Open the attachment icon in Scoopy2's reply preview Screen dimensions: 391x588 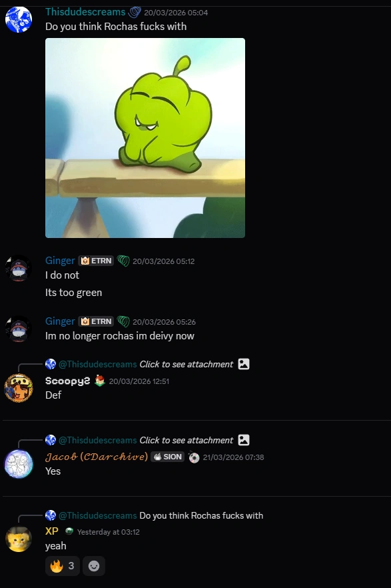click(x=244, y=364)
